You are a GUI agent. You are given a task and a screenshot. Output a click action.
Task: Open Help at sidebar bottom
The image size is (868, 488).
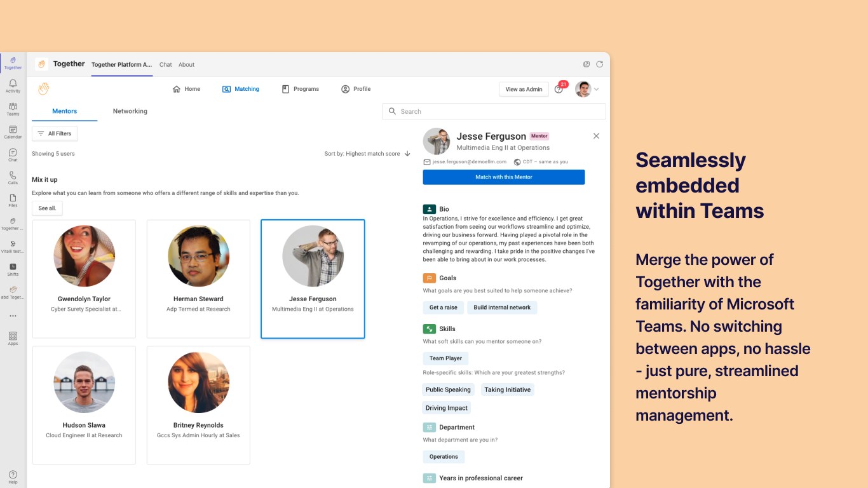click(13, 477)
